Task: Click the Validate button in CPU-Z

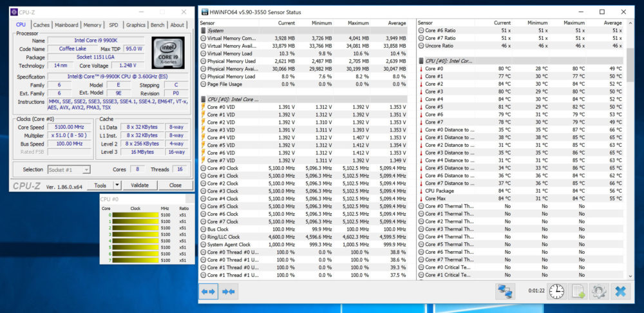Action: (x=140, y=185)
